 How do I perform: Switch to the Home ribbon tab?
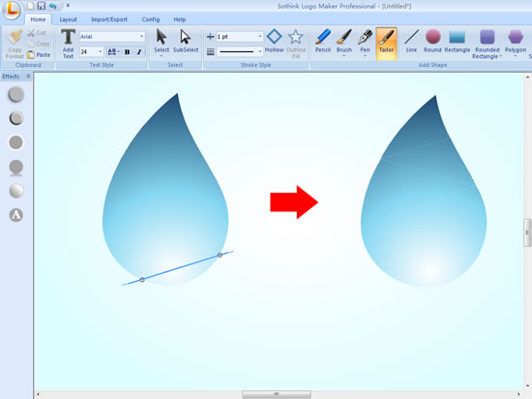pos(38,19)
